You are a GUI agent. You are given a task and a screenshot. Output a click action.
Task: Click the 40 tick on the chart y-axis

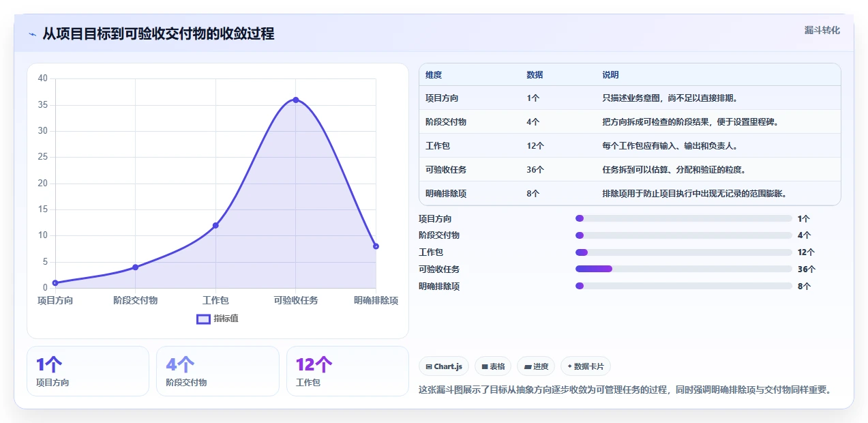tap(43, 78)
